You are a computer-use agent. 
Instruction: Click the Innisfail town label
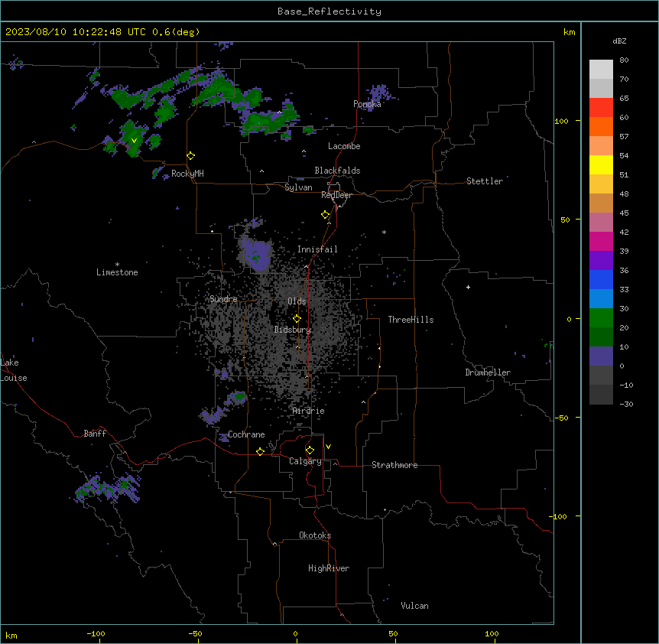(317, 249)
